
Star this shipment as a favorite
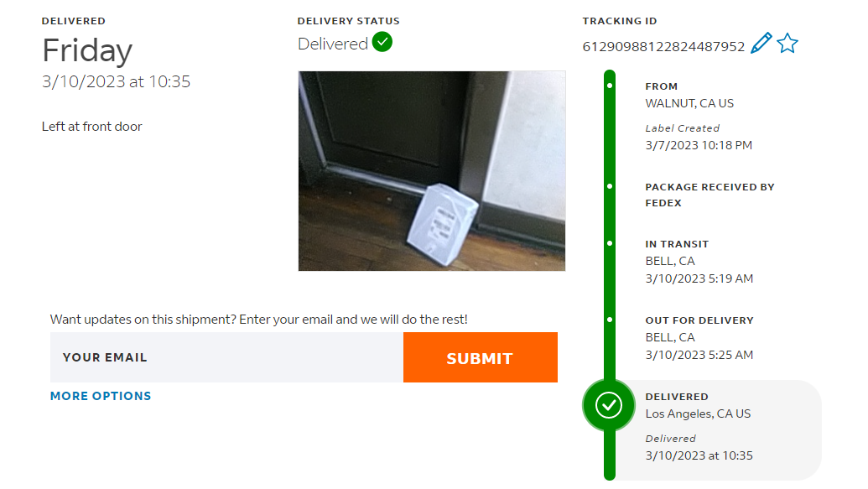pos(787,44)
